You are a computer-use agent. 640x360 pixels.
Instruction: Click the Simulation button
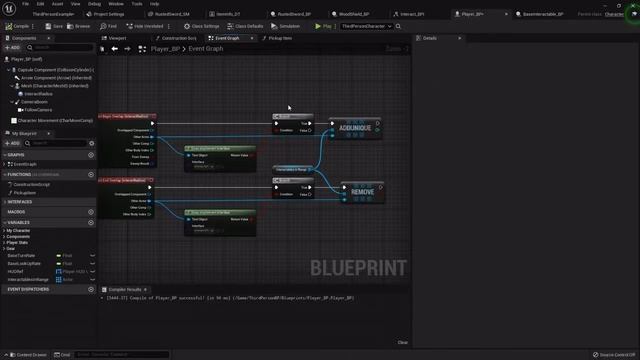(x=285, y=26)
